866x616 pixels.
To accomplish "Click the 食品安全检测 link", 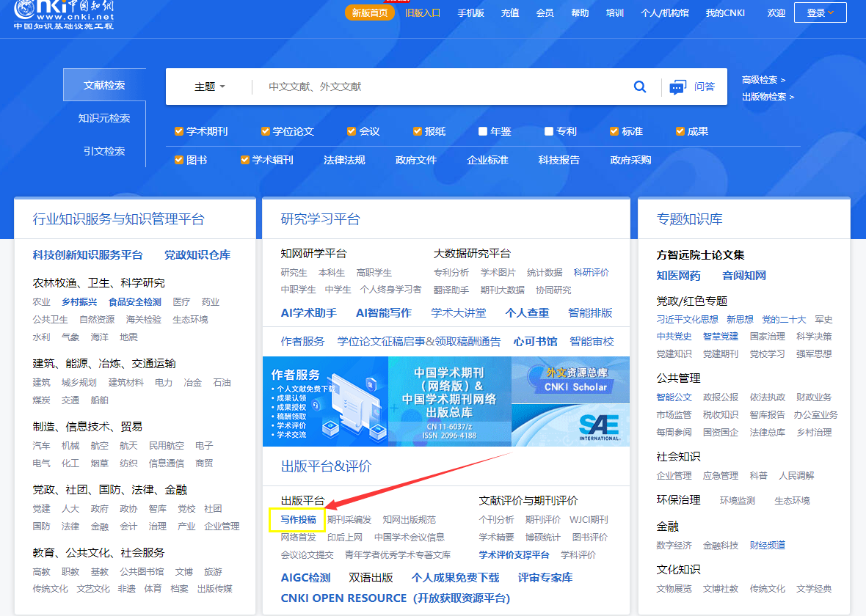I will coord(135,302).
